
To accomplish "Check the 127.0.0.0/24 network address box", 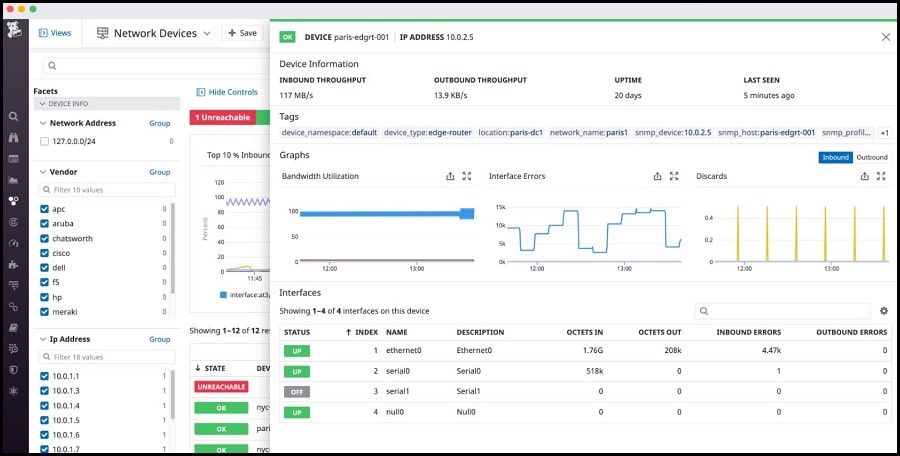I will coord(44,142).
